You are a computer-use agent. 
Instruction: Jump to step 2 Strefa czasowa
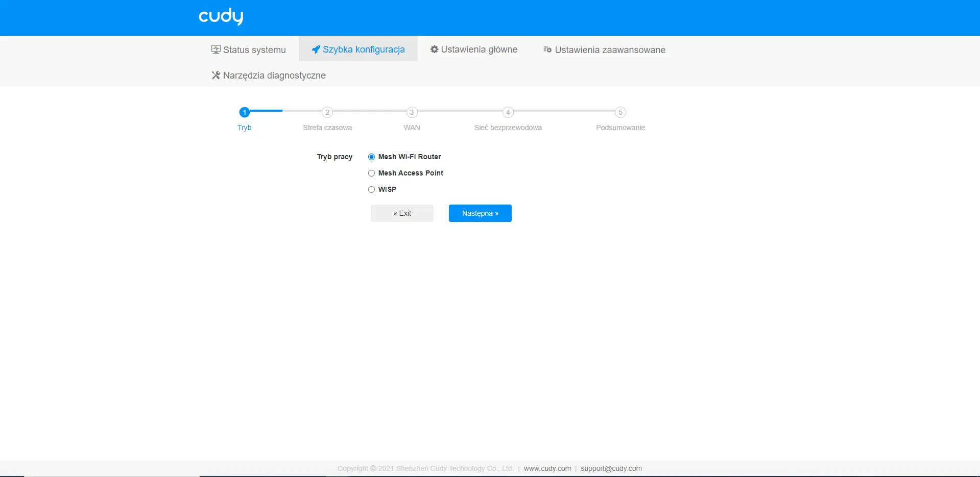point(327,112)
